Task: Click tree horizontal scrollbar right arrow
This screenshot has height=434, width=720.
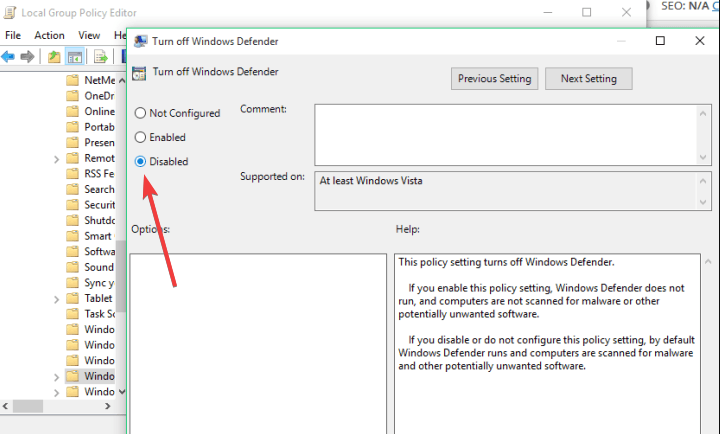Action: click(107, 406)
